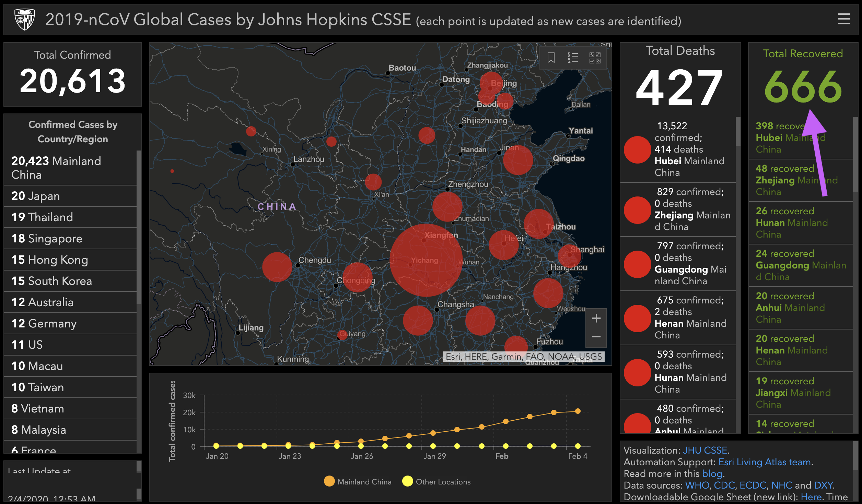This screenshot has width=862, height=504.
Task: Click the large Hubei outbreak circle on map
Action: (x=426, y=260)
